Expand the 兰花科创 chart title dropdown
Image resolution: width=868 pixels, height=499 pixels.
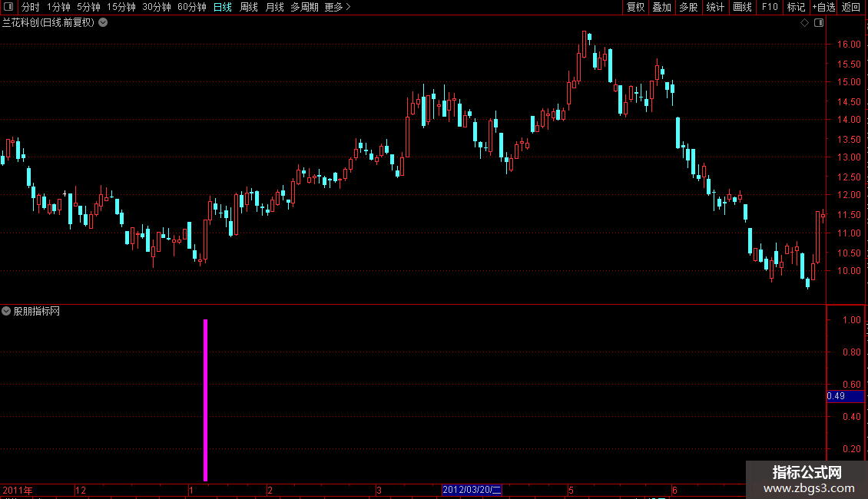[x=103, y=23]
